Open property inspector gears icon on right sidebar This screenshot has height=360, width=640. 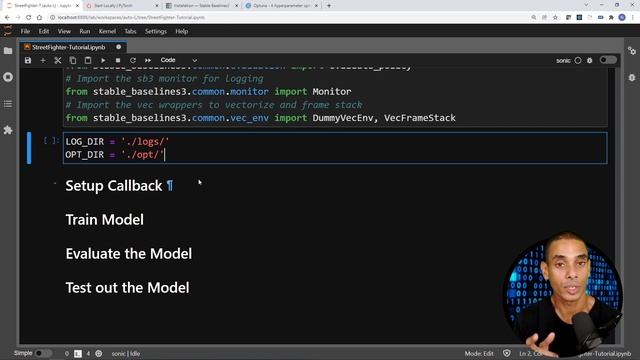point(632,51)
